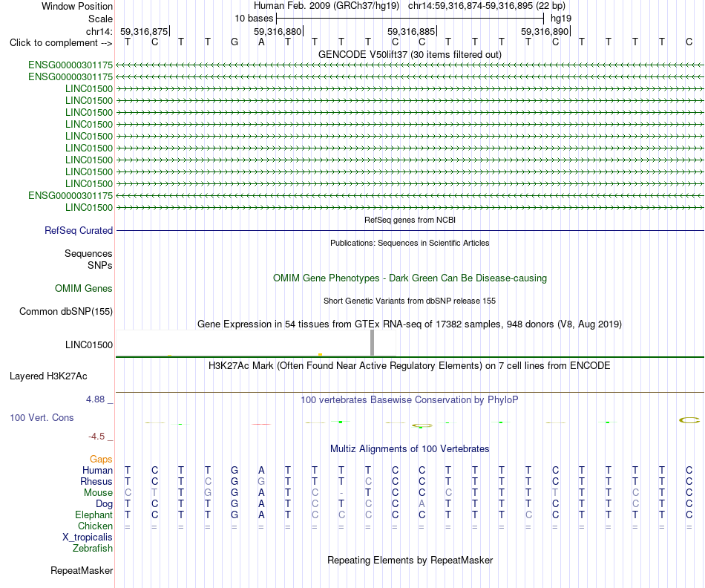Click the Human Feb. 2009 (GRCh37/hg19) header text
The height and width of the screenshot is (588, 705).
(327, 6)
